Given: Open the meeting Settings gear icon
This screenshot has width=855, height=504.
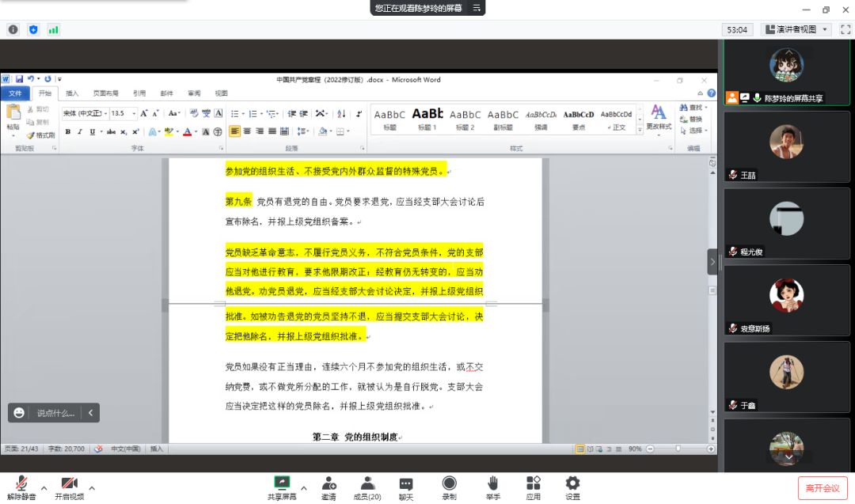Looking at the screenshot, I should click(572, 483).
